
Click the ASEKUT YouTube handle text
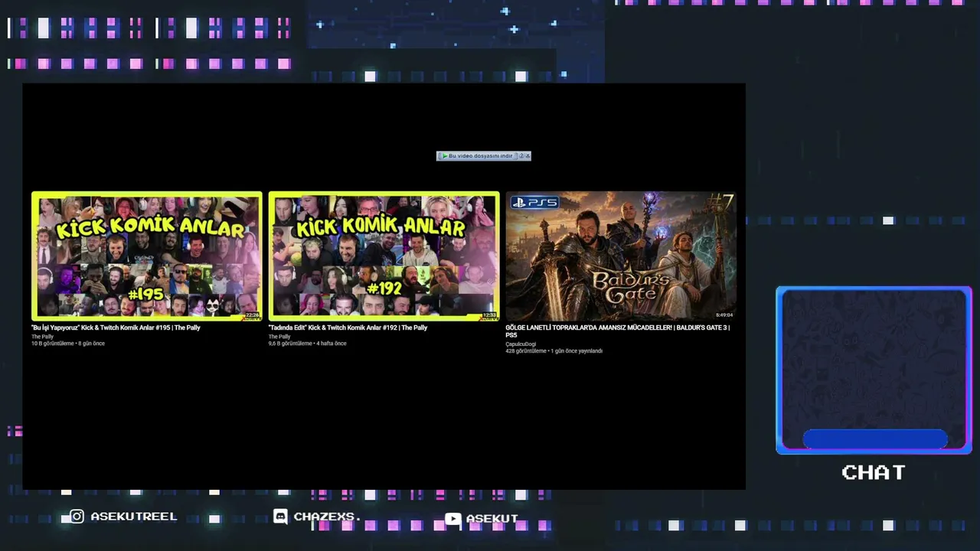point(492,519)
